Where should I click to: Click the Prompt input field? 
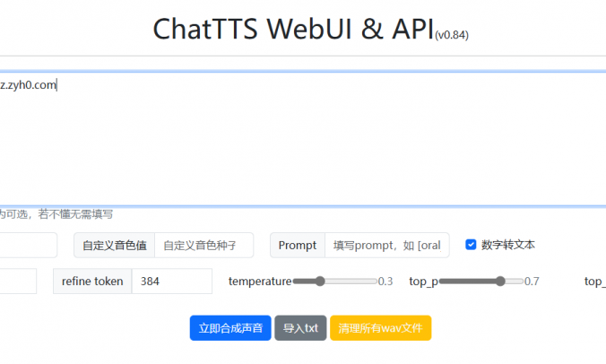[x=387, y=246]
